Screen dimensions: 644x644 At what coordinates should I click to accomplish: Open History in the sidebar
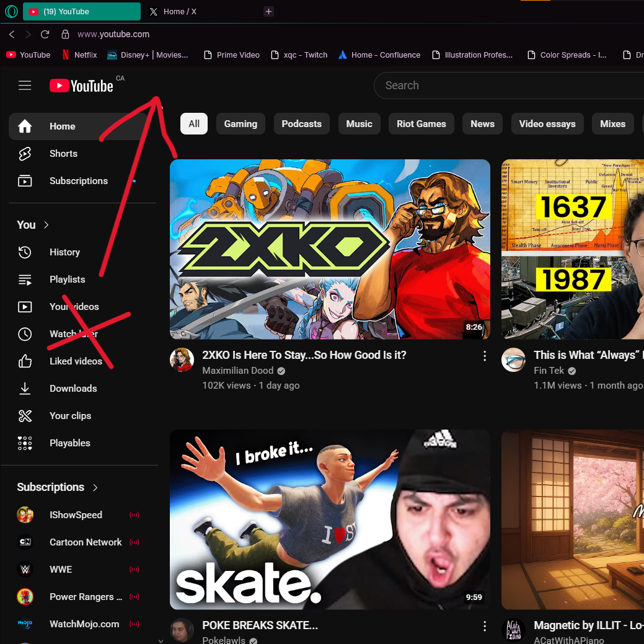coord(64,252)
